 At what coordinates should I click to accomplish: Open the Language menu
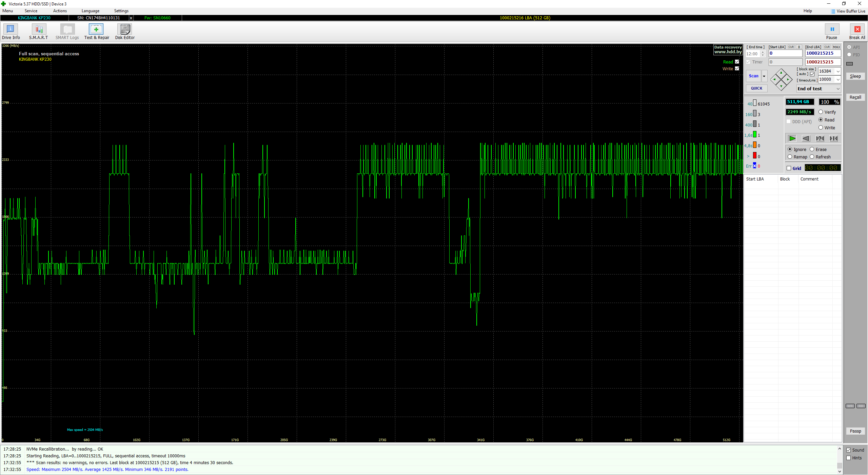90,11
